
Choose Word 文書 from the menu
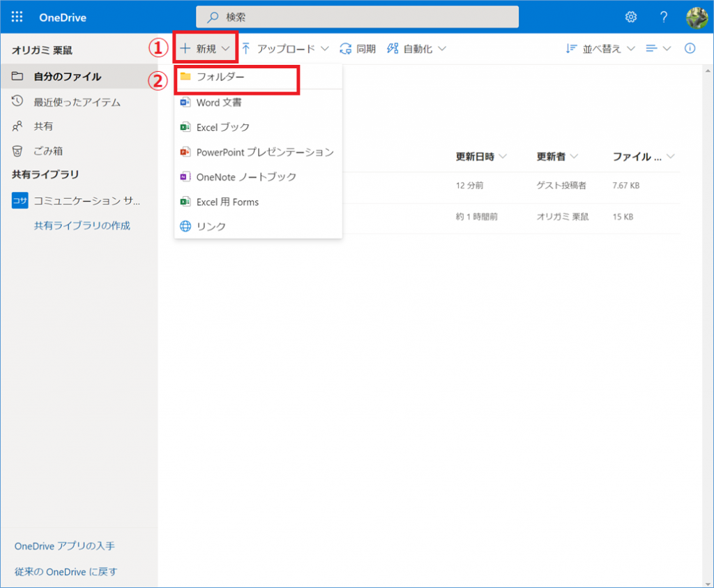[258, 103]
